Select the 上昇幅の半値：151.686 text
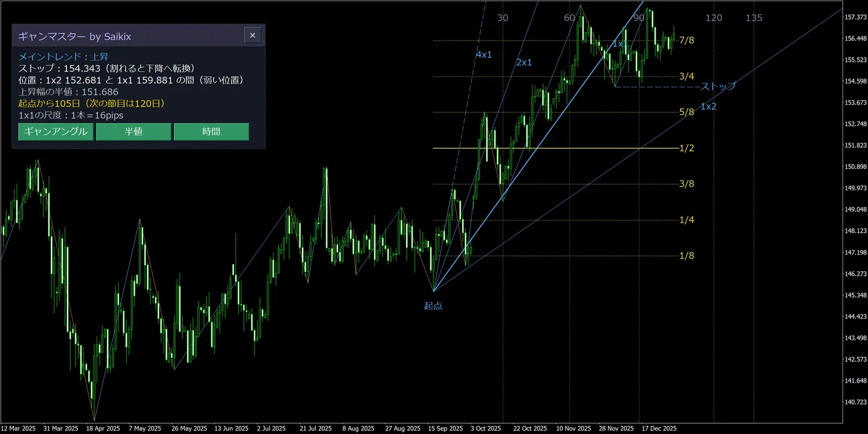This screenshot has width=868, height=434. coord(68,91)
